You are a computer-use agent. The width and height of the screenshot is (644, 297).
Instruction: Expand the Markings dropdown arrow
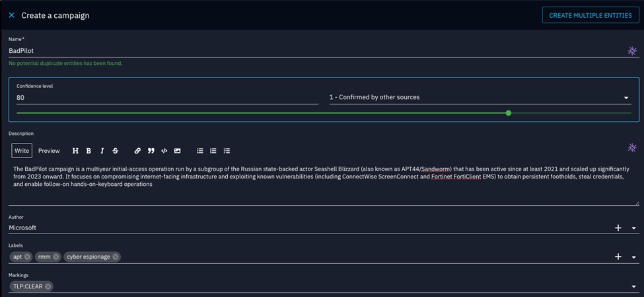point(633,286)
